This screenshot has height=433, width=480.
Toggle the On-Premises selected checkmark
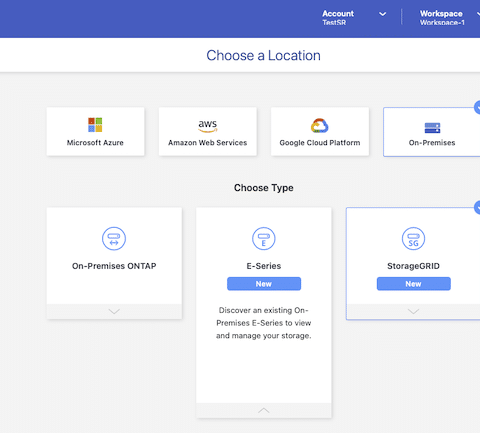[x=477, y=108]
